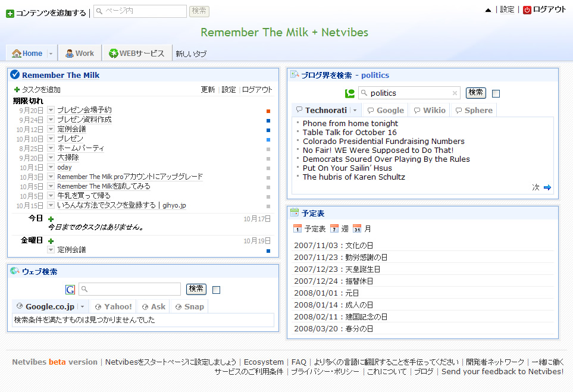Focus the web search input field

pyautogui.click(x=130, y=289)
